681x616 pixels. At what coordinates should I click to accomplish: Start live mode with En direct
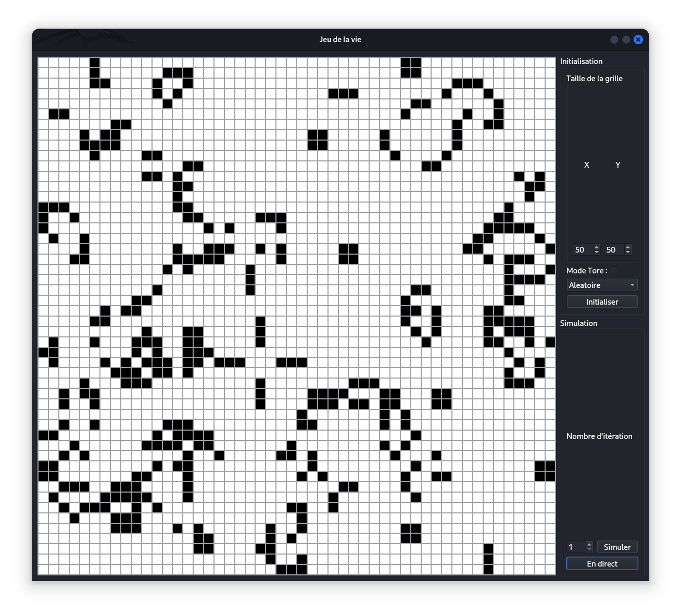click(x=602, y=563)
